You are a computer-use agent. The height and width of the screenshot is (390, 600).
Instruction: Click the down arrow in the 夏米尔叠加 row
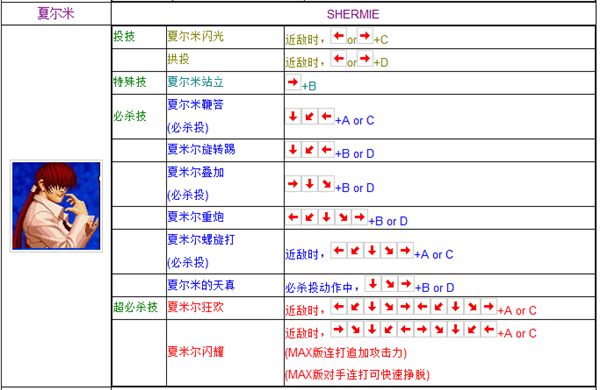coord(310,184)
